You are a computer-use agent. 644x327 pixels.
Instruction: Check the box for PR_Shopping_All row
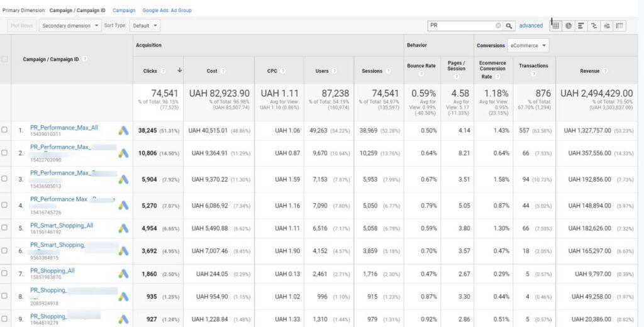(5, 274)
